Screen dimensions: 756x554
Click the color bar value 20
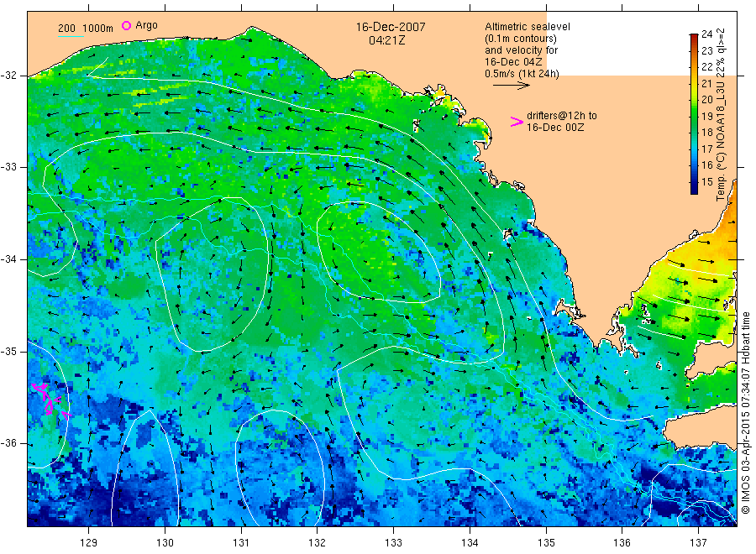(x=706, y=100)
